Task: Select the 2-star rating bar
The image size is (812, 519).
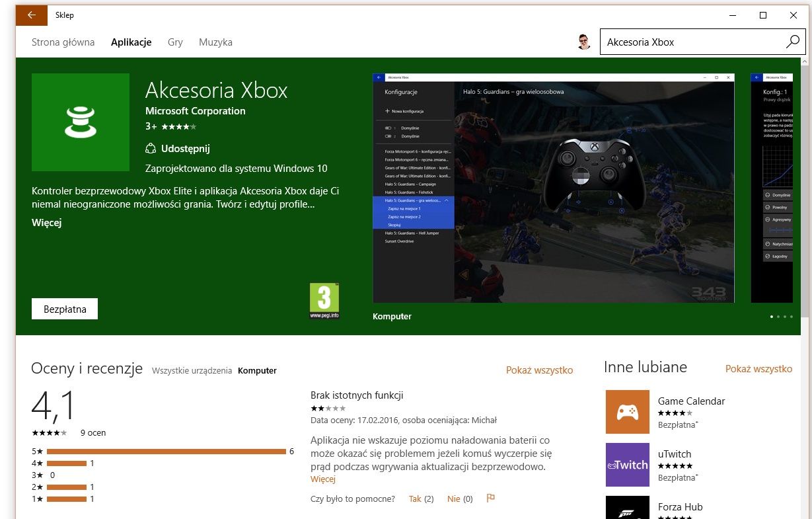Action: (67, 487)
